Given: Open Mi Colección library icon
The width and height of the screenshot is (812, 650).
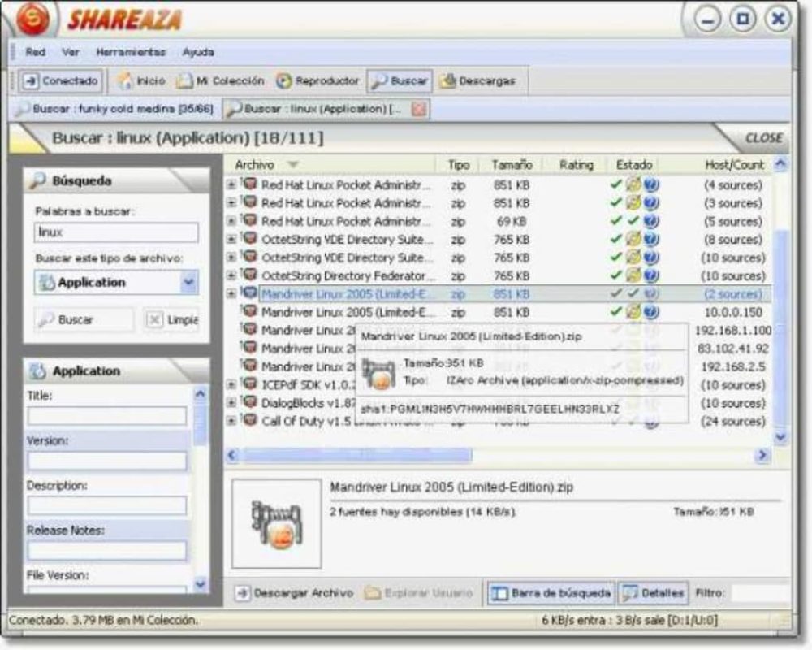Looking at the screenshot, I should click(184, 81).
